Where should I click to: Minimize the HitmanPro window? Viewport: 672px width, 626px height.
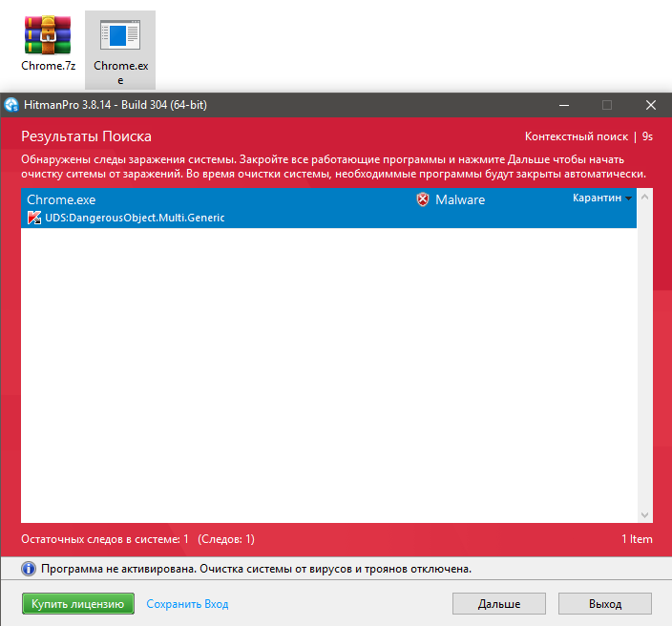[x=564, y=105]
